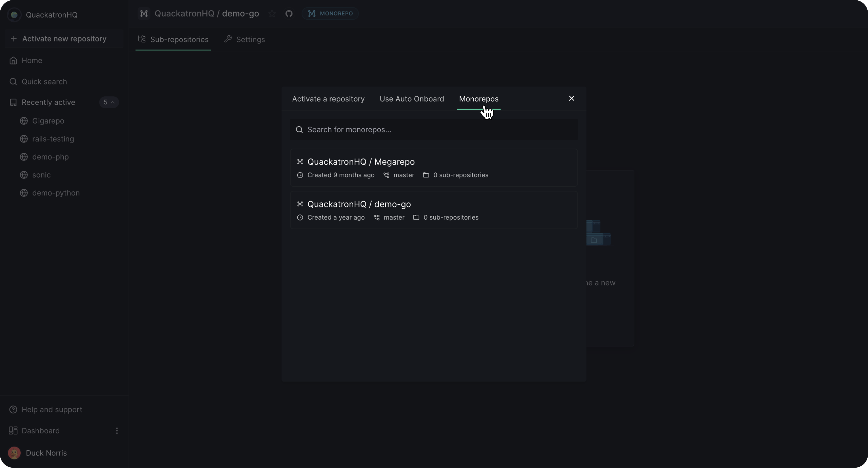
Task: Click the Quick search magnifier icon
Action: [x=13, y=82]
